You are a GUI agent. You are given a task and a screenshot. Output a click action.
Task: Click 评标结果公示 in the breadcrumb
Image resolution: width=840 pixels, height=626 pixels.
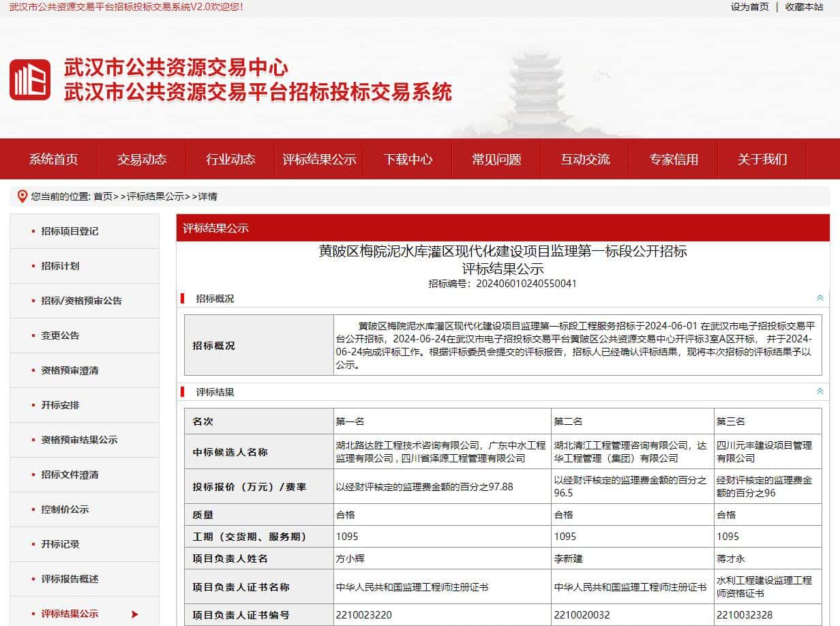coord(155,196)
